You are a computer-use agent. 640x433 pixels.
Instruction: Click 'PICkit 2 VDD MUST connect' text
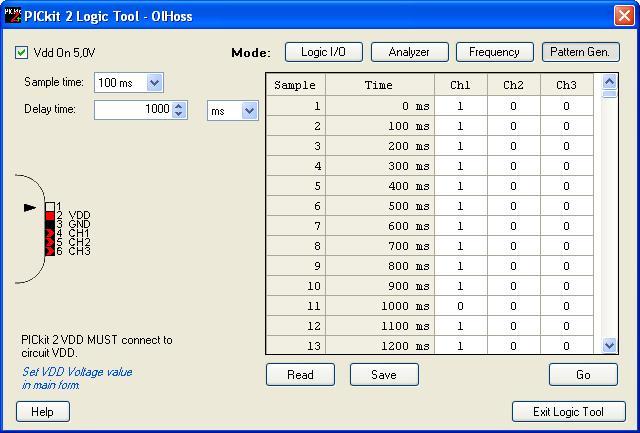point(97,346)
